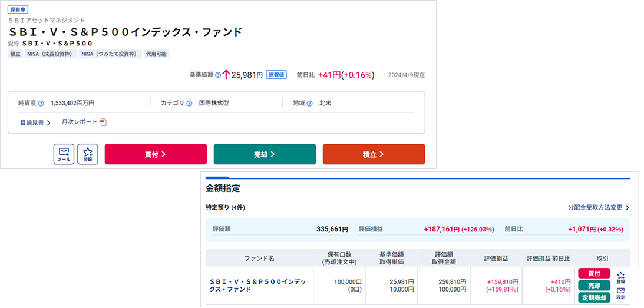Viewport: 644px width, 308px height.
Task: Click the 代用可能 tag
Action: [157, 54]
